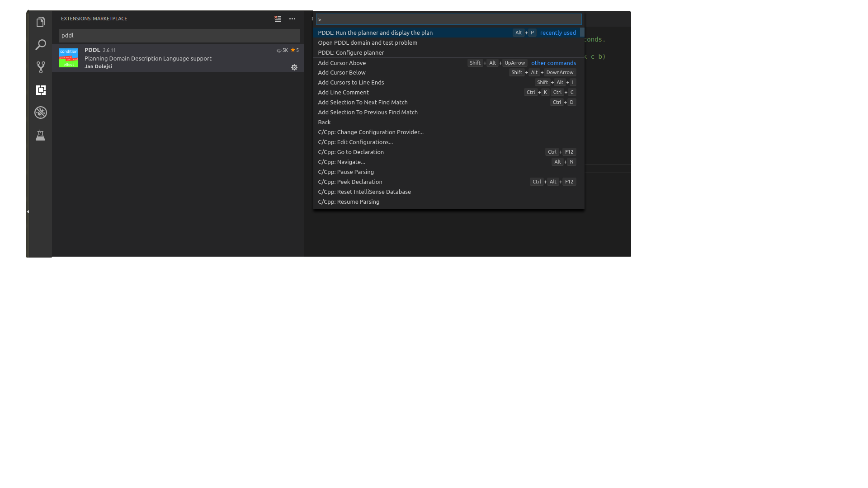Click the PDDL extension thumbnail image
868x488 pixels.
pyautogui.click(x=68, y=58)
